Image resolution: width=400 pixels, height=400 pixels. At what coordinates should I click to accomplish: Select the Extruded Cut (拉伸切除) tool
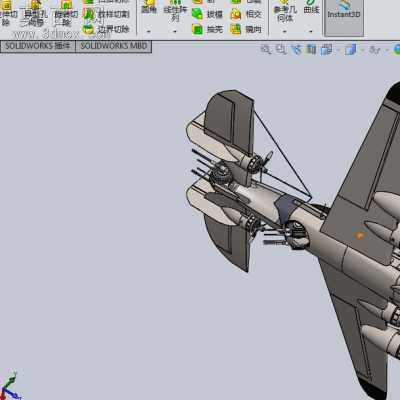tap(8, 13)
